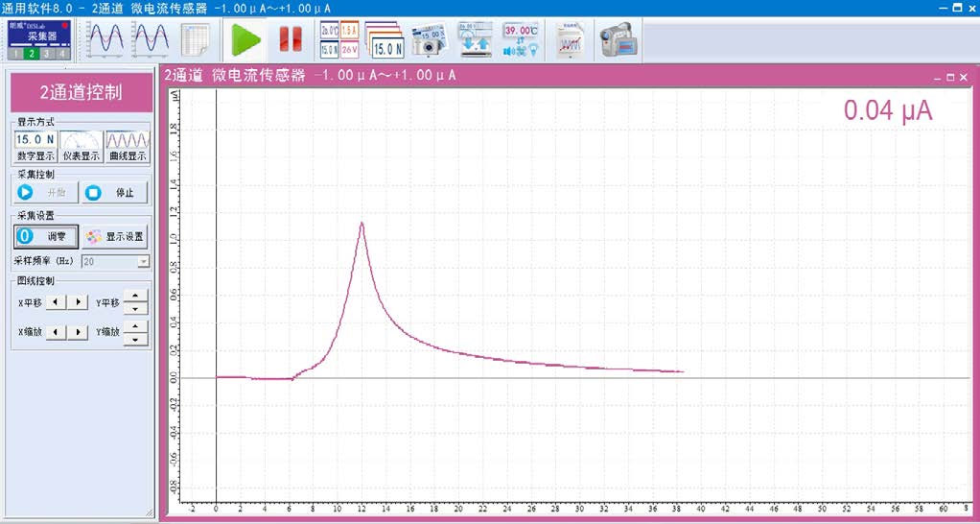This screenshot has width=980, height=524.
Task: Click the 2通道控制 panel header
Action: click(x=81, y=93)
